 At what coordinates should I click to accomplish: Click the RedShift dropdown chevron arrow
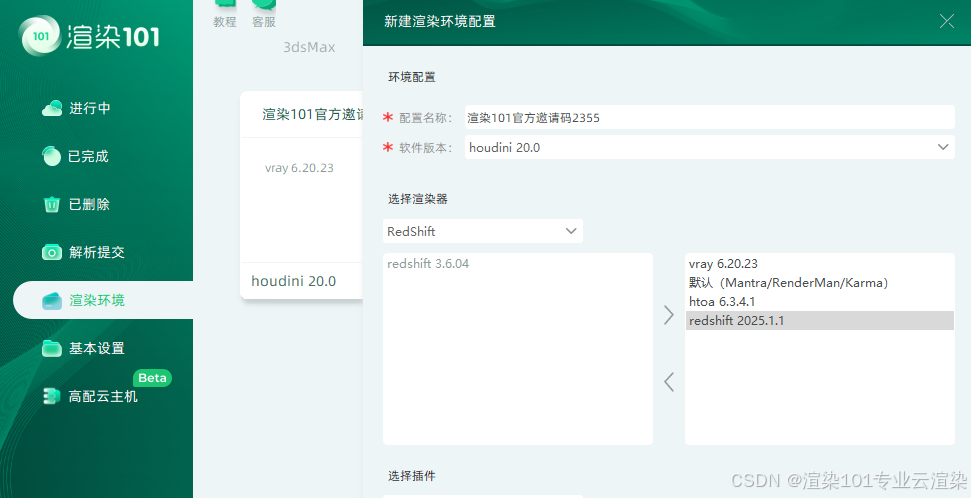point(571,231)
